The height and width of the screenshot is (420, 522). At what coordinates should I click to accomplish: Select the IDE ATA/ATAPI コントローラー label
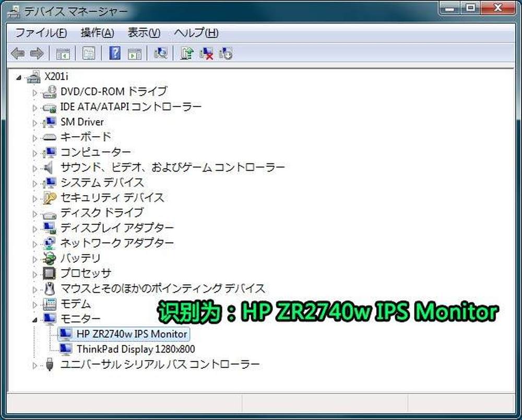click(x=131, y=107)
